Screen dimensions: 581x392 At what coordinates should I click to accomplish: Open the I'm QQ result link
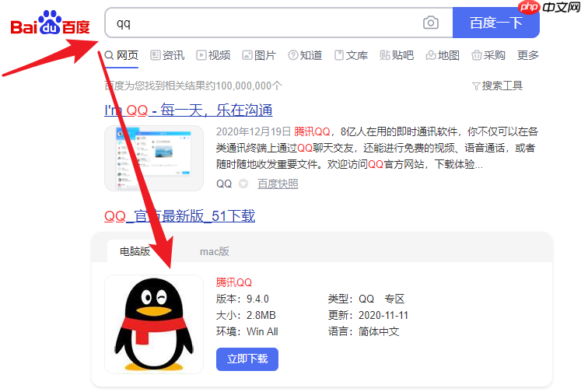point(188,110)
